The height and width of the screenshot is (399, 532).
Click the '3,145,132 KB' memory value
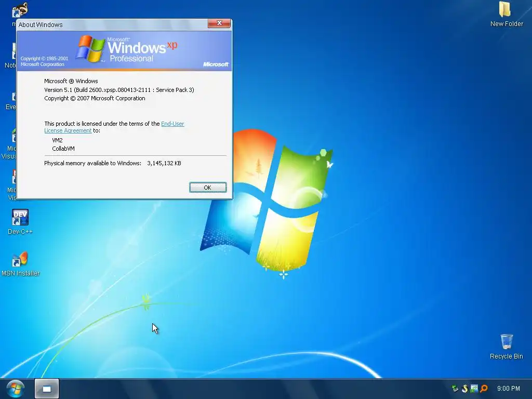point(164,163)
